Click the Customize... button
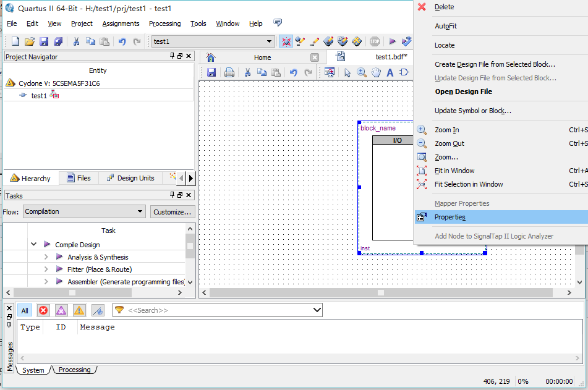 pos(173,212)
